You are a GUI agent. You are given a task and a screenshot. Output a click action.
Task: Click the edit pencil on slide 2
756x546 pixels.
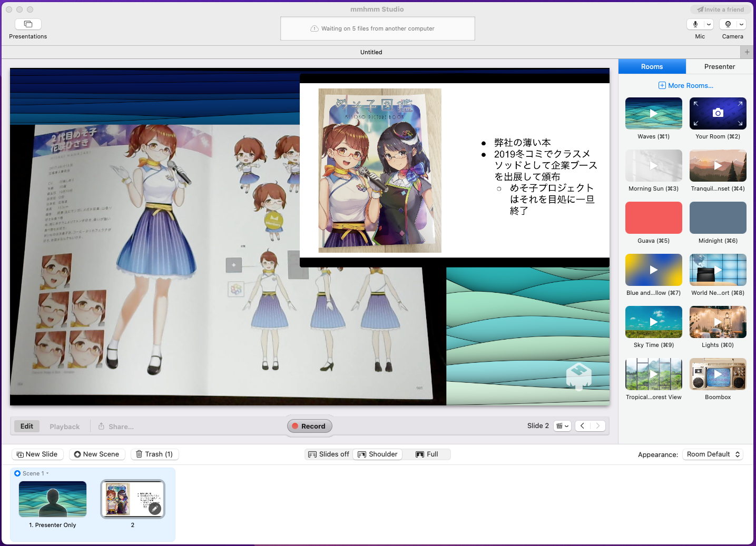click(x=155, y=509)
